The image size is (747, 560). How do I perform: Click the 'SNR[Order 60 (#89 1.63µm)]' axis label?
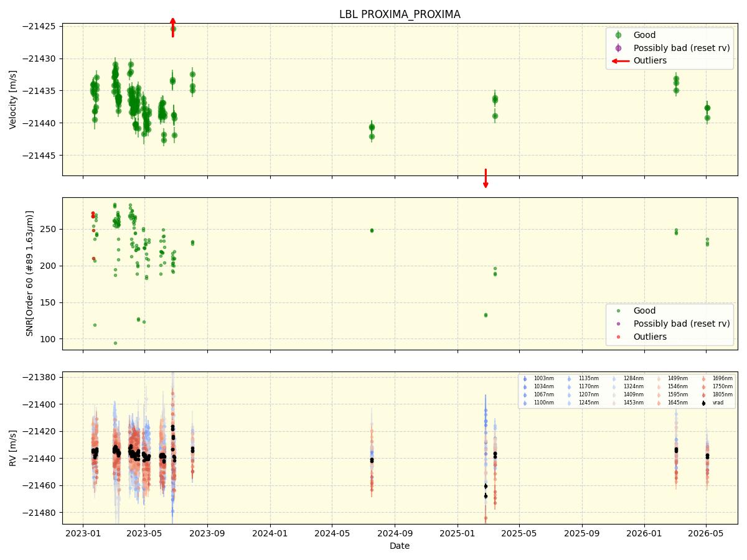click(29, 273)
